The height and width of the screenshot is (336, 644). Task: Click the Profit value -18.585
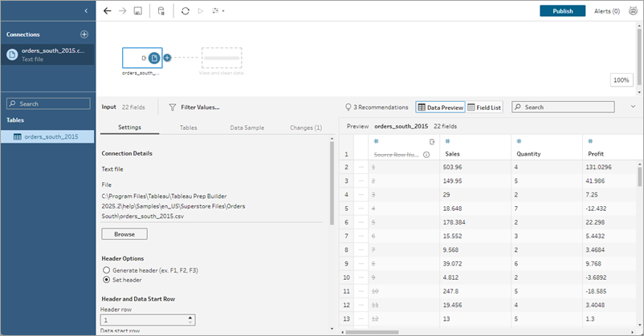pos(596,291)
